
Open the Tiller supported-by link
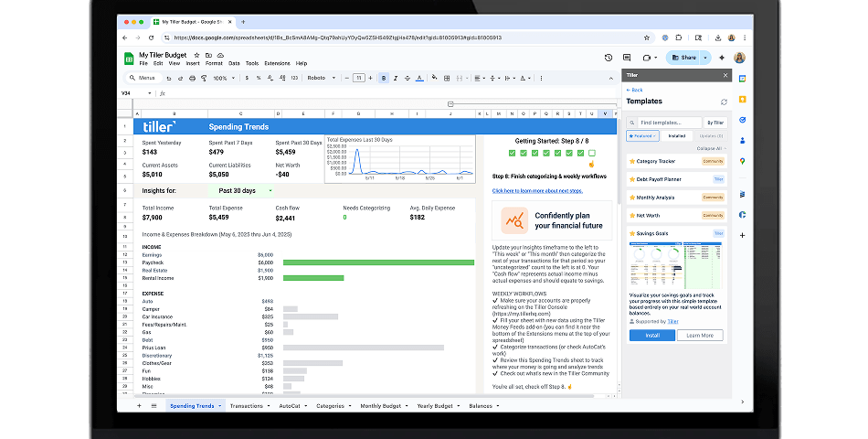click(672, 322)
